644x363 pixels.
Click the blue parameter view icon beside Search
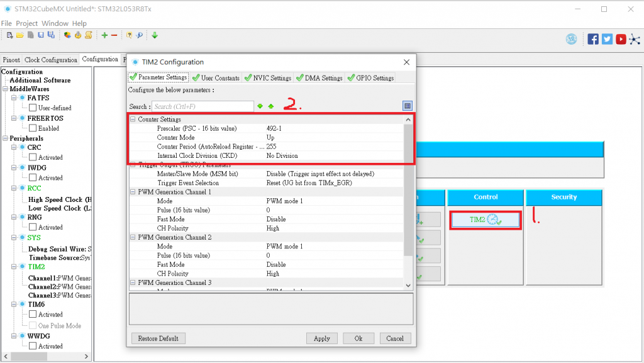point(407,106)
